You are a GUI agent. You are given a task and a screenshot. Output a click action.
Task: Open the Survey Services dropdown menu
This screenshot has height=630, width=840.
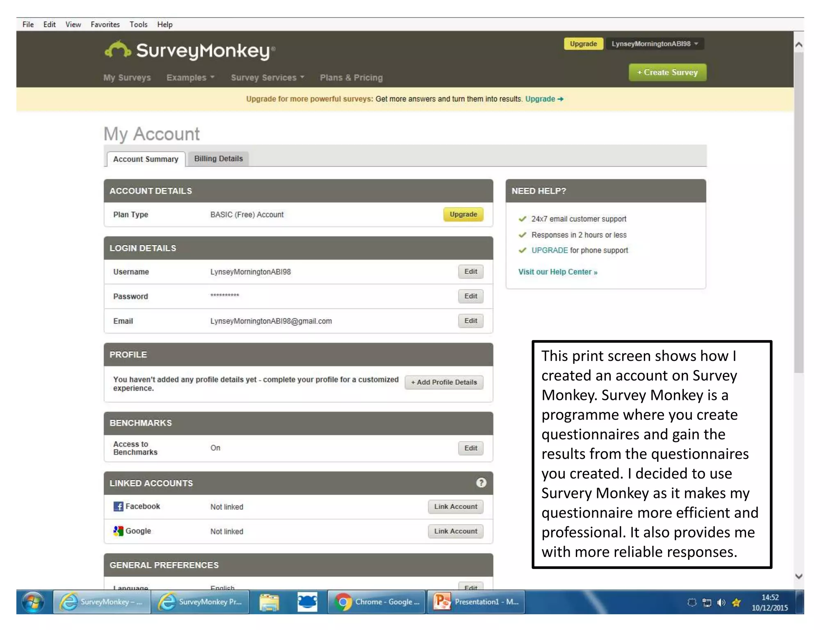[267, 78]
